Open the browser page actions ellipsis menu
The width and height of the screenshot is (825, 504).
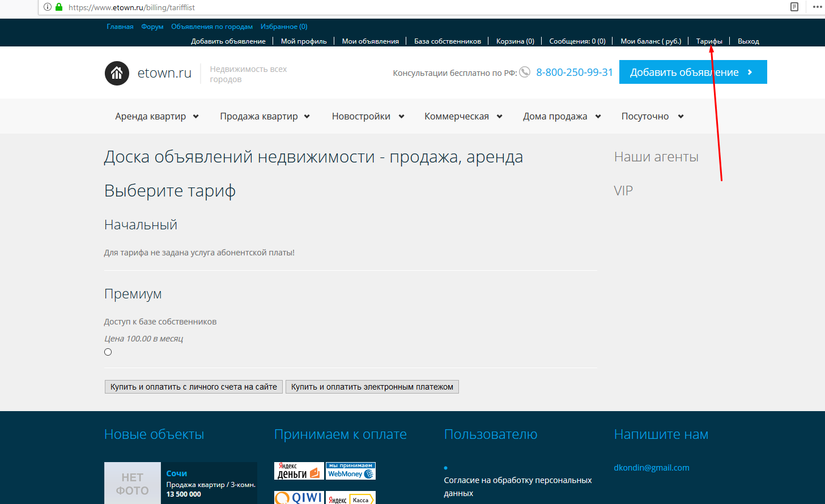tap(817, 7)
